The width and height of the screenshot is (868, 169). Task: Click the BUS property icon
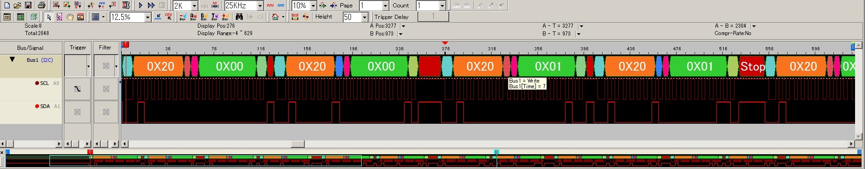[295, 17]
